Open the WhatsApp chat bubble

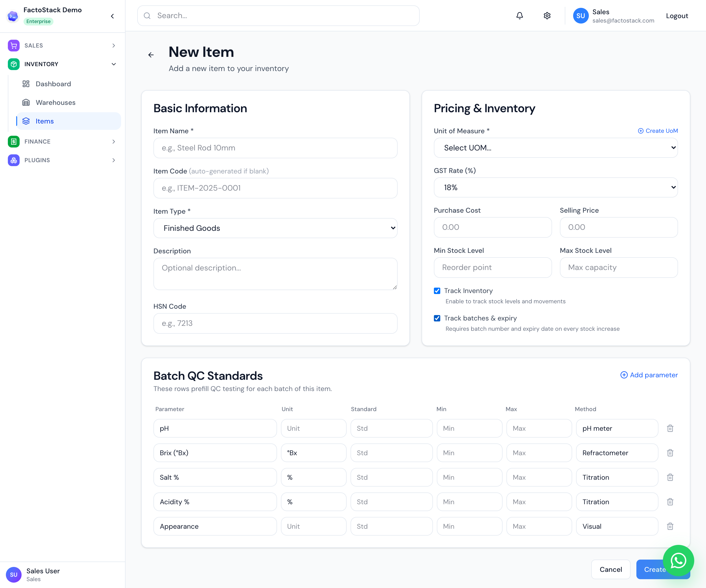coord(679,561)
